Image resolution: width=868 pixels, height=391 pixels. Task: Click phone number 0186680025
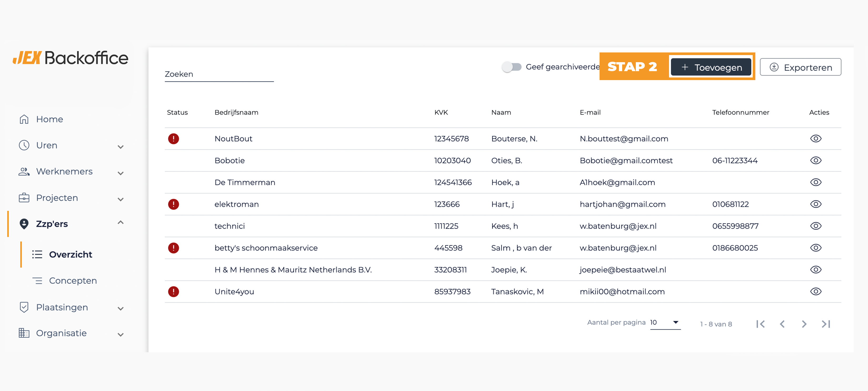tap(735, 248)
